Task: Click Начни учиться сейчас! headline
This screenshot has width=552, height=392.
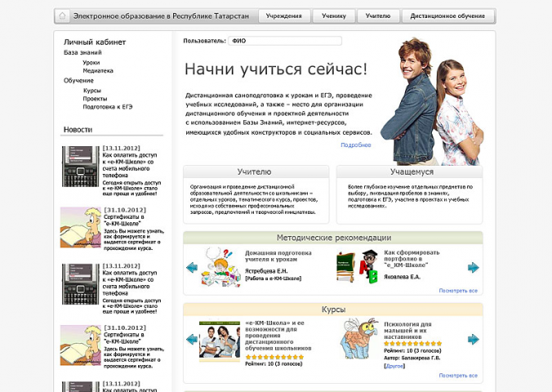Action: coord(276,69)
